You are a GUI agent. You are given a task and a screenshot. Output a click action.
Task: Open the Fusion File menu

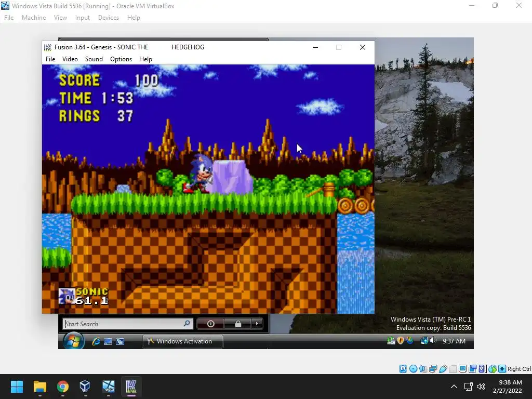tap(50, 59)
